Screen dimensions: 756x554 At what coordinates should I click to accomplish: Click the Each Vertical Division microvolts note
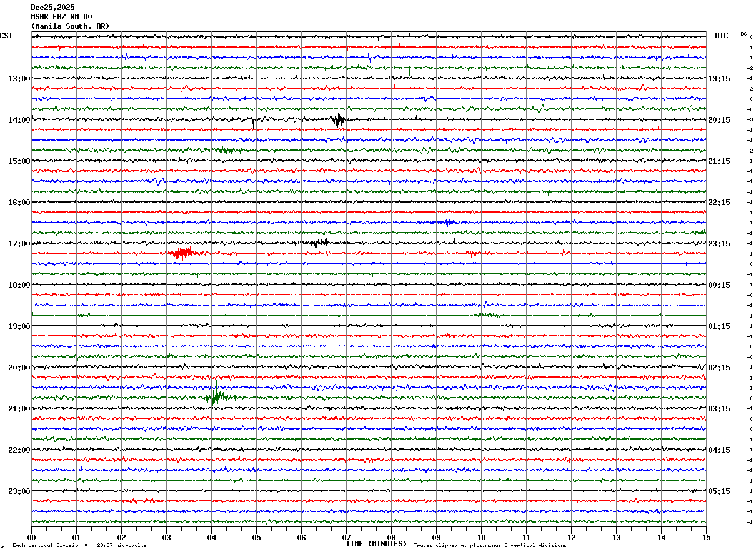(x=80, y=546)
